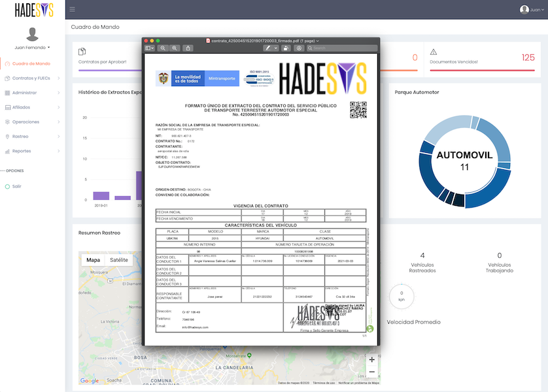548x392 pixels.
Task: Click the share icon in PDF viewer
Action: tap(188, 48)
